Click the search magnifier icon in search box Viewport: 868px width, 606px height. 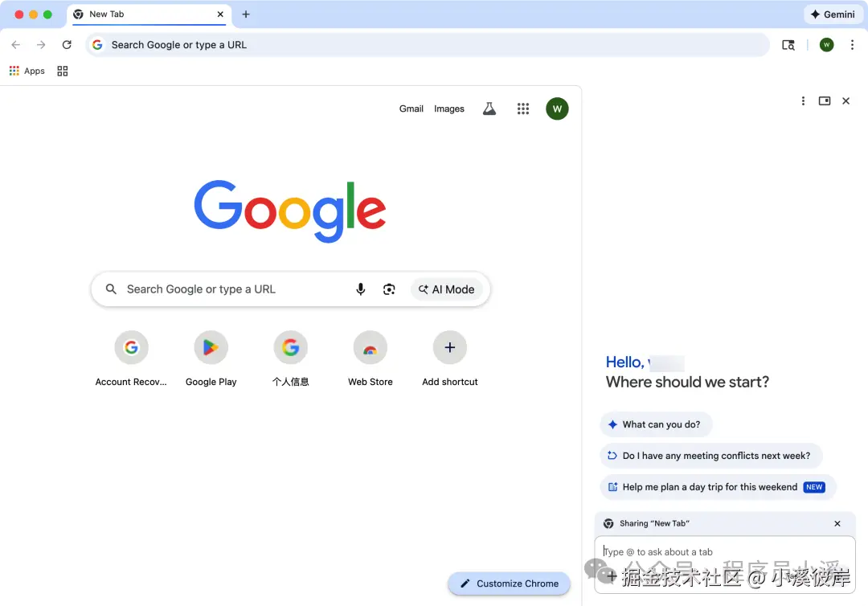(111, 289)
